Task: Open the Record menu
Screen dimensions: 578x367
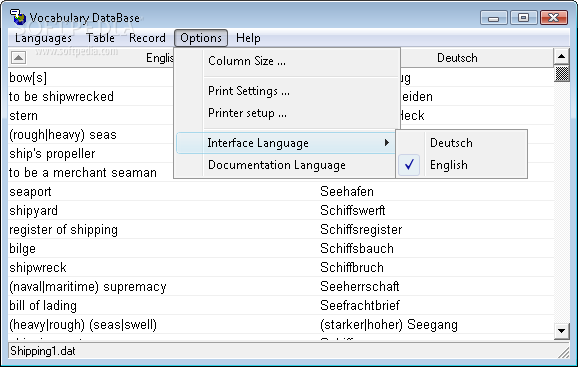Action: pos(147,38)
